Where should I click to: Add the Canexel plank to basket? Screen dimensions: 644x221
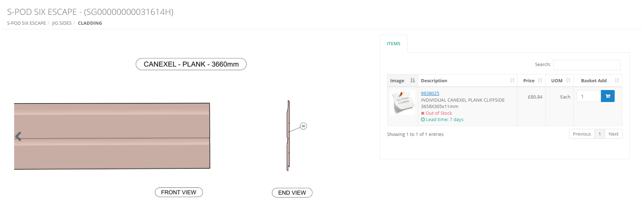point(608,96)
